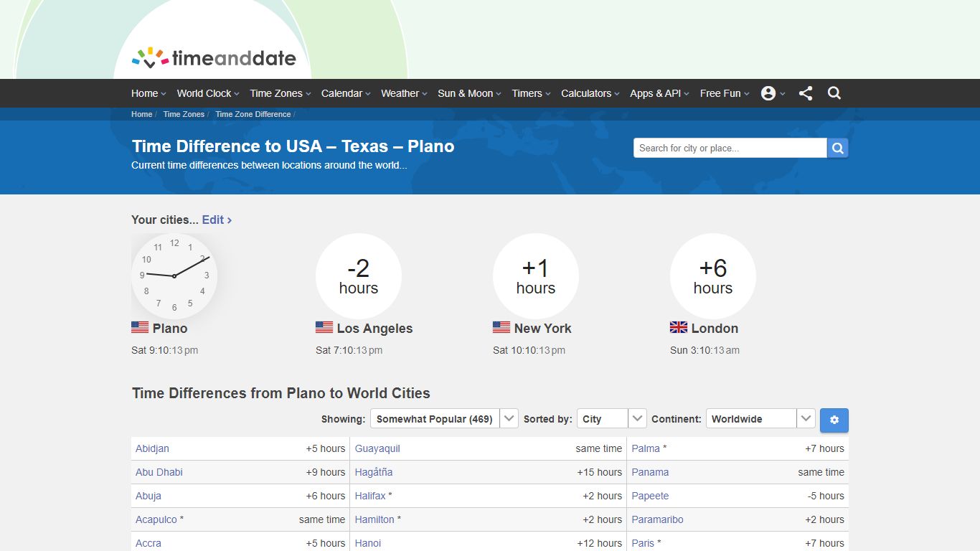Image resolution: width=980 pixels, height=551 pixels.
Task: Click the UK flag beside London
Action: click(x=679, y=327)
